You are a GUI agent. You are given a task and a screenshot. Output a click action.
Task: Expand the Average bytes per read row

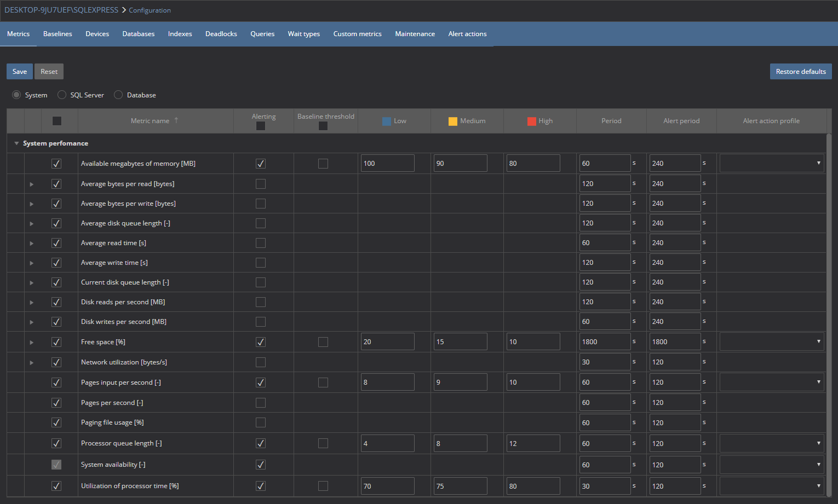click(x=32, y=184)
